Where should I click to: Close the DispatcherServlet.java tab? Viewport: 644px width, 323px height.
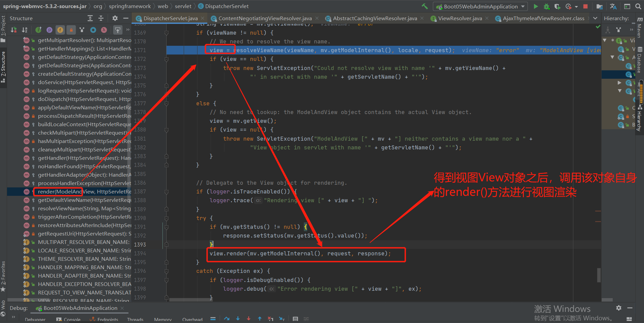point(203,18)
